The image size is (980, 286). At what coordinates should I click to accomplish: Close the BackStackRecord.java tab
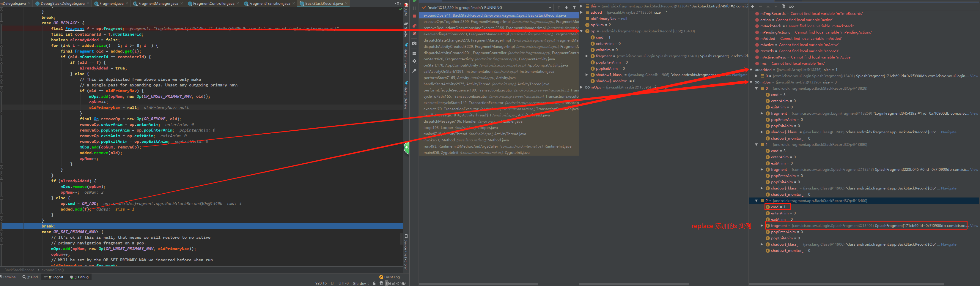[346, 4]
